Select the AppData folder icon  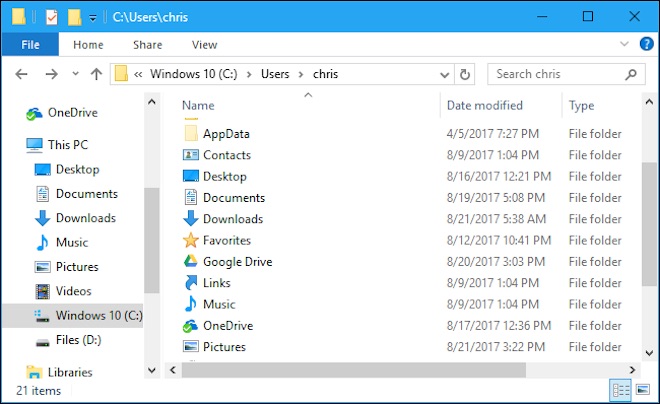click(191, 133)
